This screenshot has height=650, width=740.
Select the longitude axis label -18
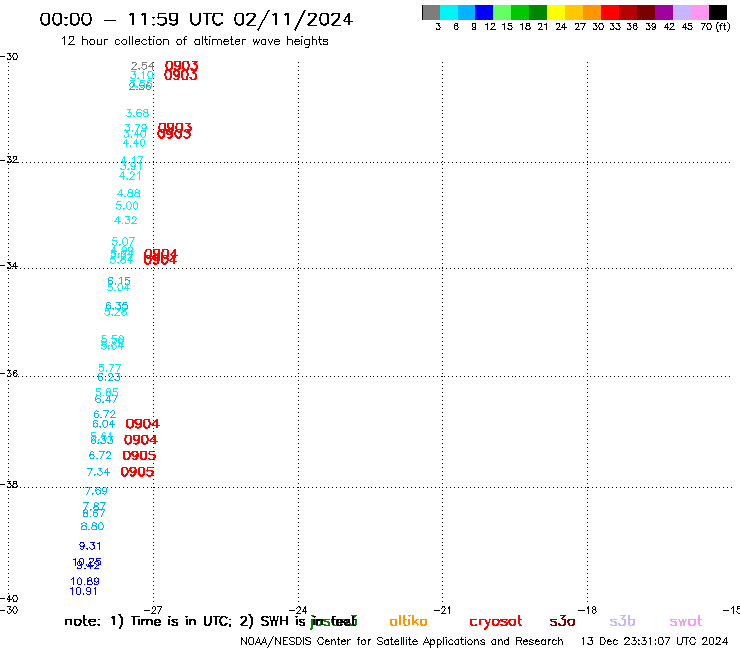[x=588, y=610]
